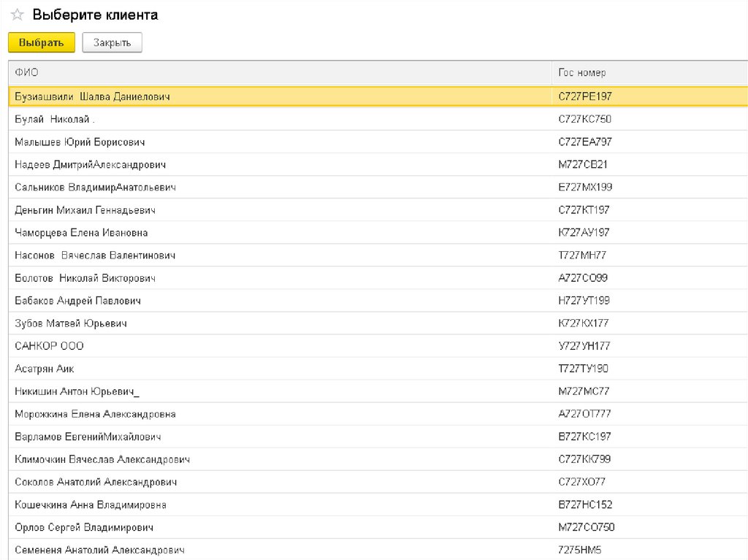Select the Булай Николай row
Viewport: 748px width, 560px height.
[55, 119]
